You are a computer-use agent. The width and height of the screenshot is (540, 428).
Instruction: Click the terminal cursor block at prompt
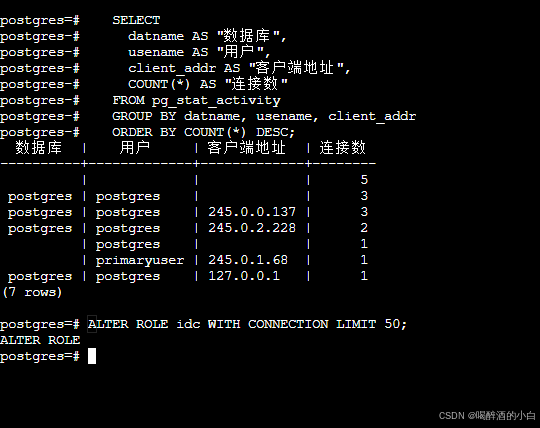(x=92, y=356)
